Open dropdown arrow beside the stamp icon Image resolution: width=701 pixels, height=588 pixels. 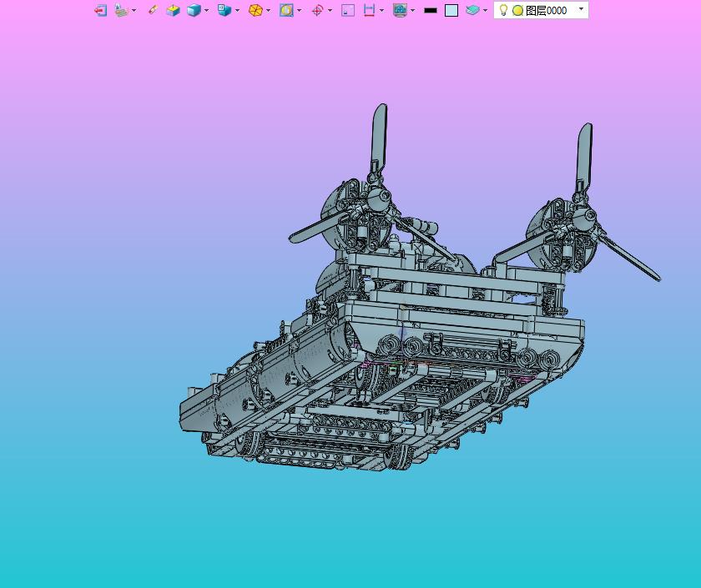(134, 10)
